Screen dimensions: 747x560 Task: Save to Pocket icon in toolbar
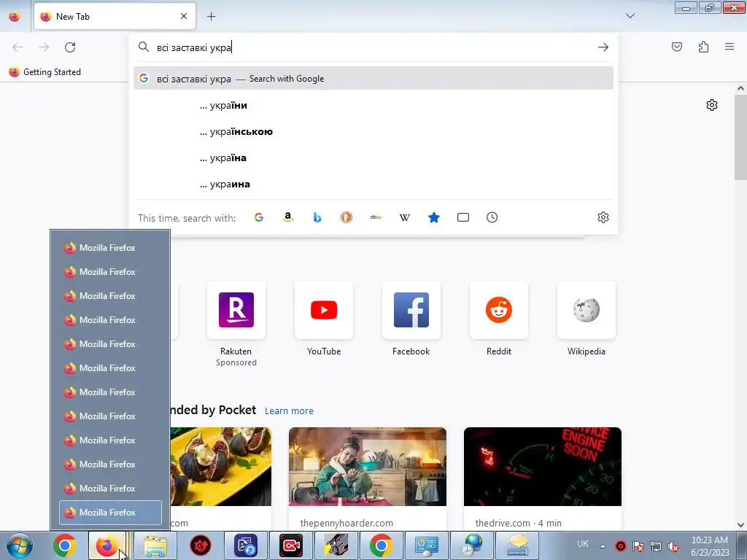tap(676, 47)
